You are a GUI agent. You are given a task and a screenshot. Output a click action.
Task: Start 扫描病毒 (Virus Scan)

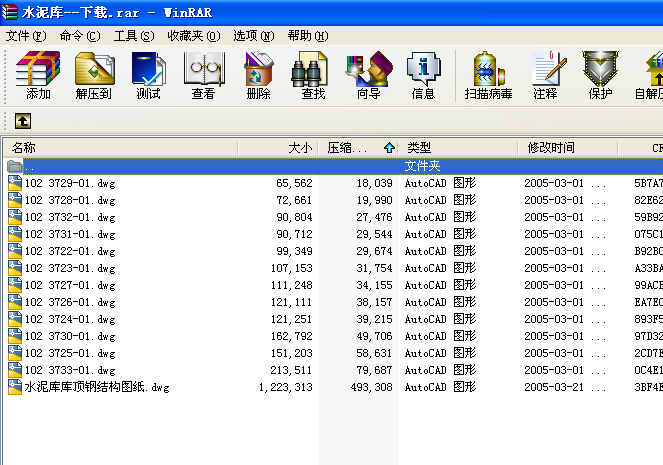(x=488, y=75)
